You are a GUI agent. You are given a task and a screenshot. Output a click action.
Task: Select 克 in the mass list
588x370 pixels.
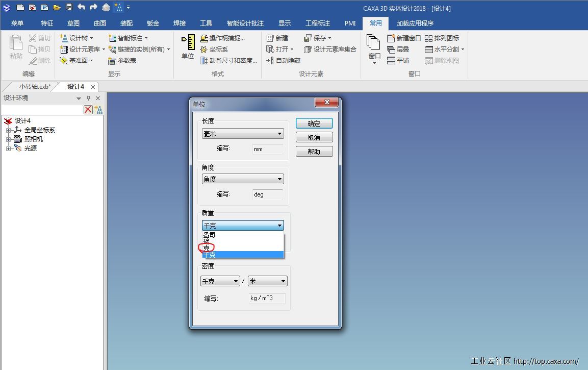[x=243, y=248]
